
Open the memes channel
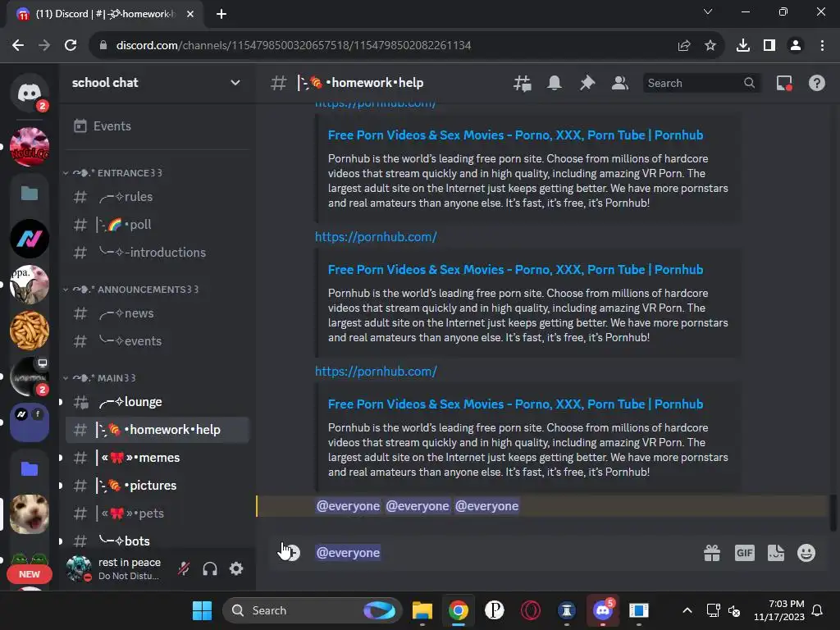click(157, 458)
